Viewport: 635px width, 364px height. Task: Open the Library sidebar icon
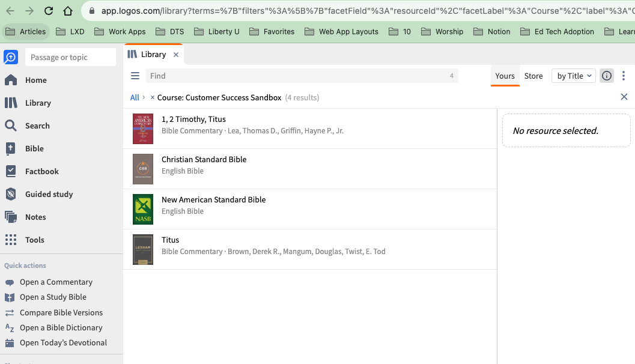click(11, 103)
